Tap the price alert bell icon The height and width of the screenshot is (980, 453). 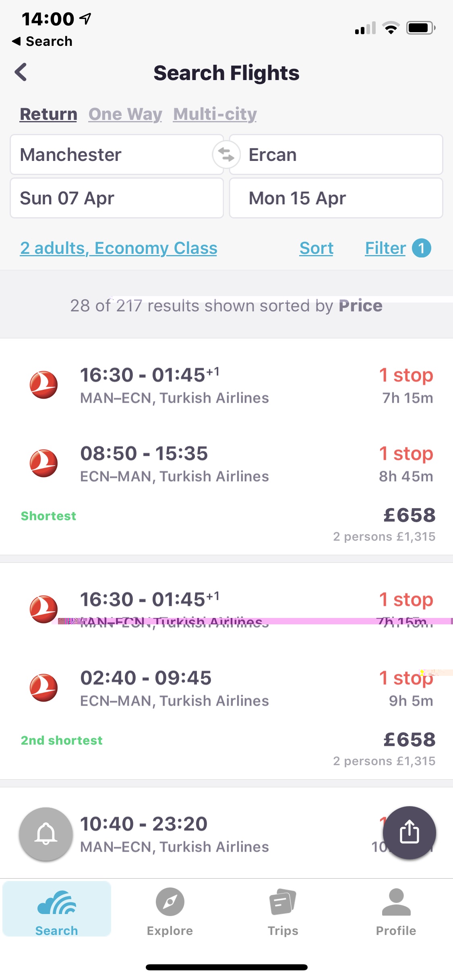coord(46,834)
